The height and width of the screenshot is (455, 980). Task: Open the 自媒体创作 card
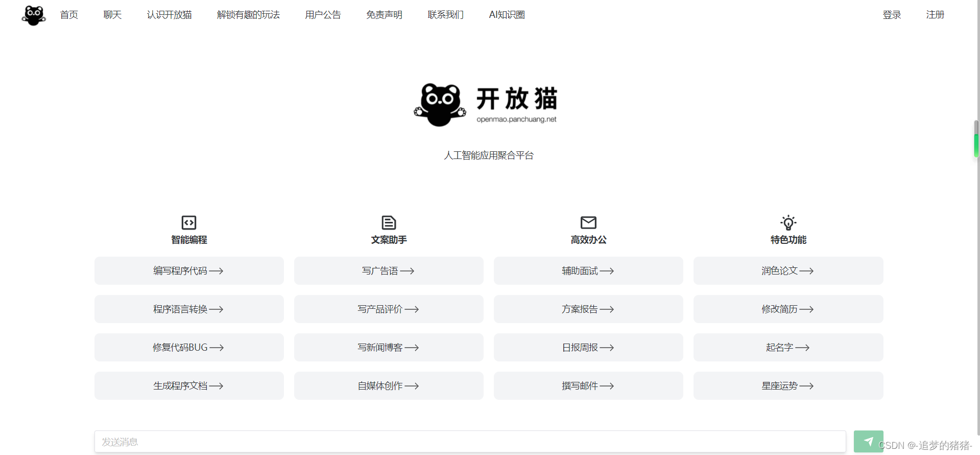coord(389,385)
